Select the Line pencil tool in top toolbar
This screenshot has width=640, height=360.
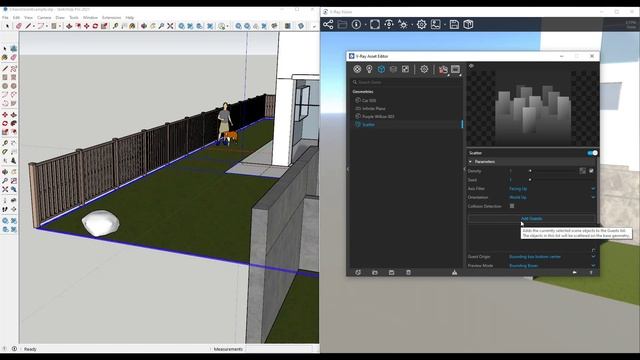28,26
